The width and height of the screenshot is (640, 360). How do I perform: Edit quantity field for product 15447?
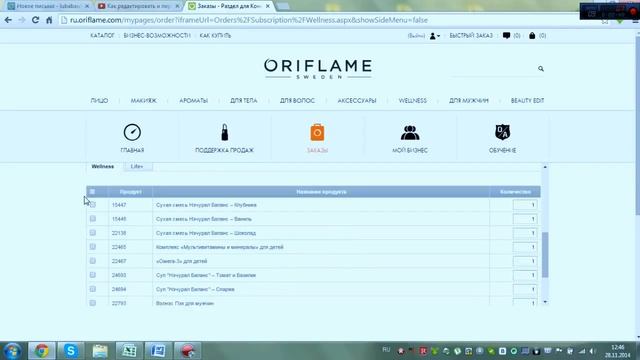(x=524, y=205)
